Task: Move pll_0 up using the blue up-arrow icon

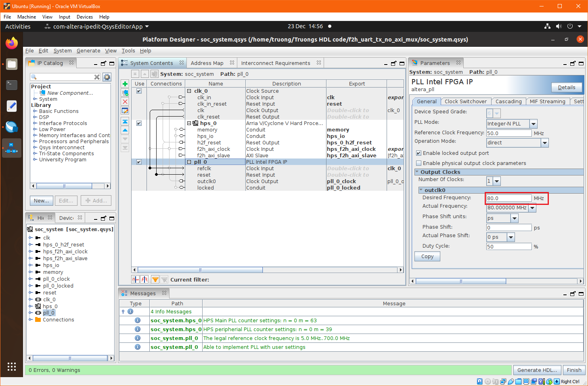Action: [125, 129]
